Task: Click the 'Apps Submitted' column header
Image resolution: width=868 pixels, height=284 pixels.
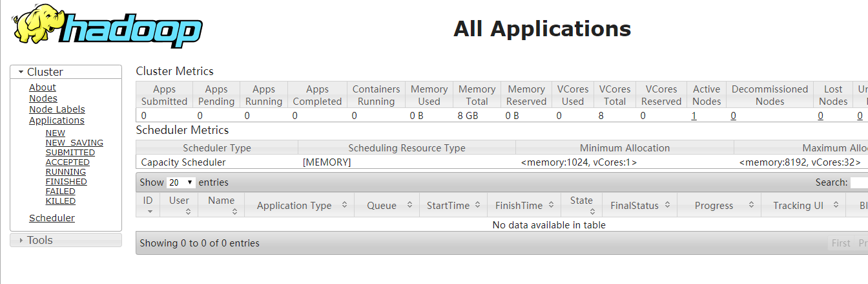Action: [164, 95]
